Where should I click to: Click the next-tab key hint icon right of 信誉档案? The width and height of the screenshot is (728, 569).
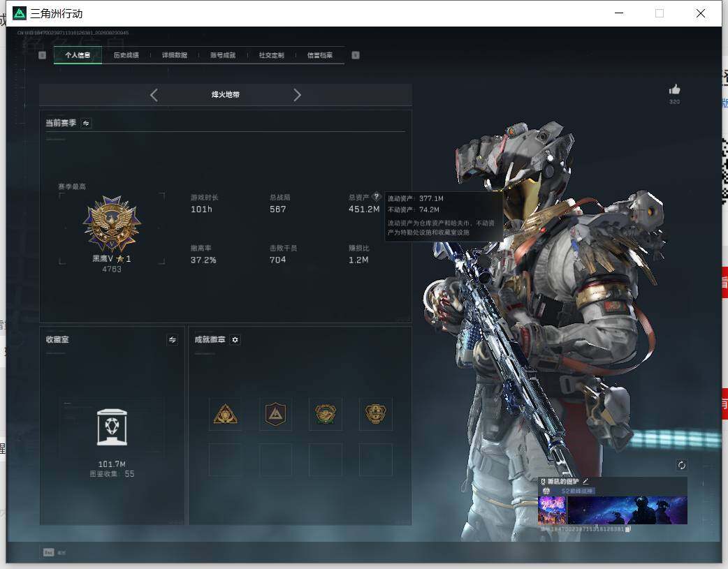coord(356,55)
